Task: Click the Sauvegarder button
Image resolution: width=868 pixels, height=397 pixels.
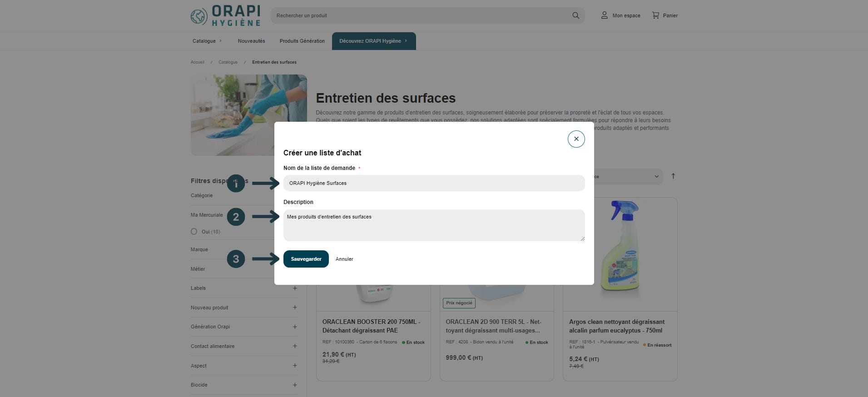Action: (306, 259)
